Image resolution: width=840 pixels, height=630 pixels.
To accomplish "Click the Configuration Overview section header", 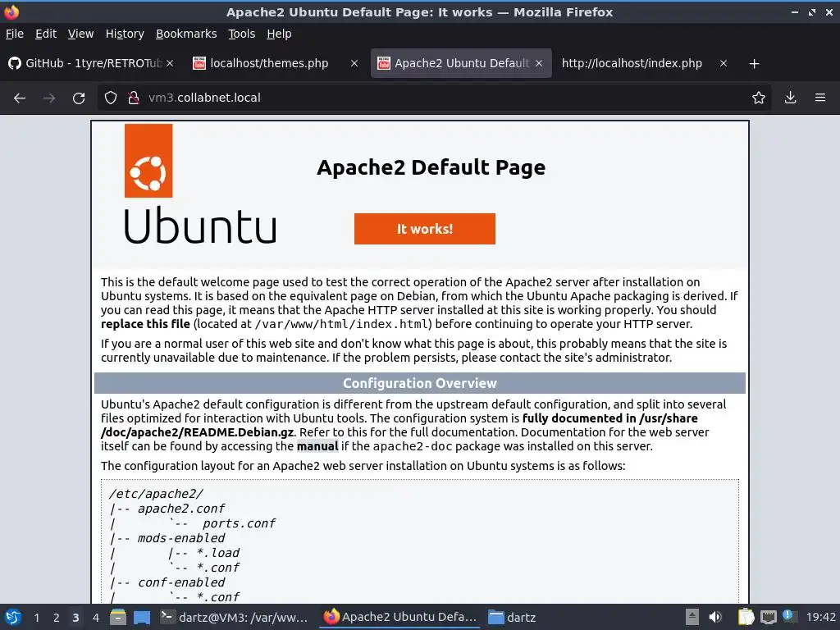I will pyautogui.click(x=420, y=383).
